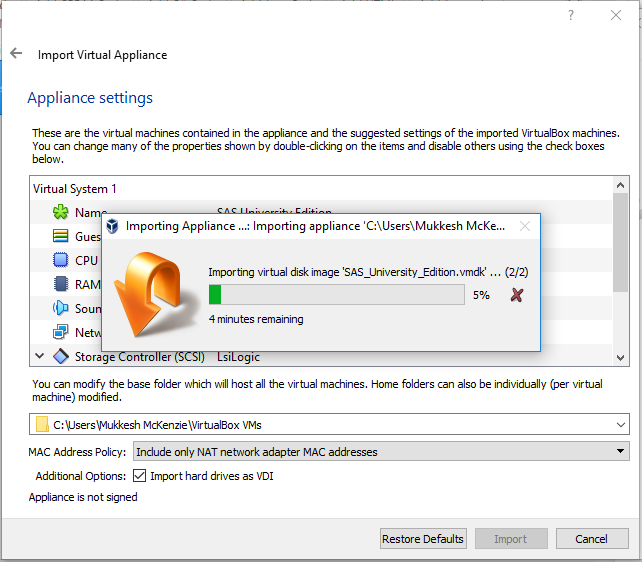
Task: Click the RAM memory icon
Action: click(61, 284)
